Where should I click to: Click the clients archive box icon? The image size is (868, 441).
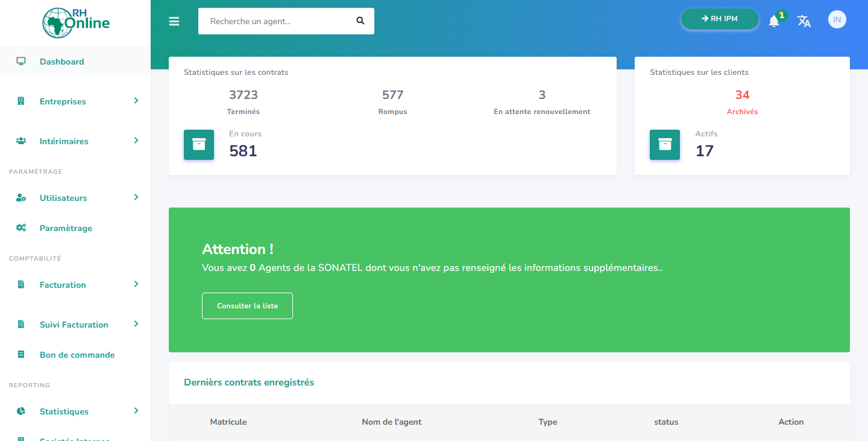click(665, 145)
